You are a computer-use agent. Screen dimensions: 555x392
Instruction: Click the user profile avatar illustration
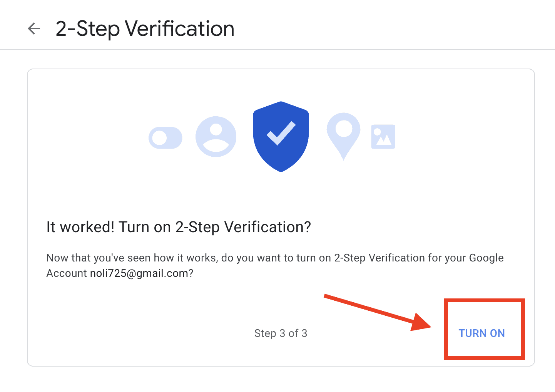point(216,137)
